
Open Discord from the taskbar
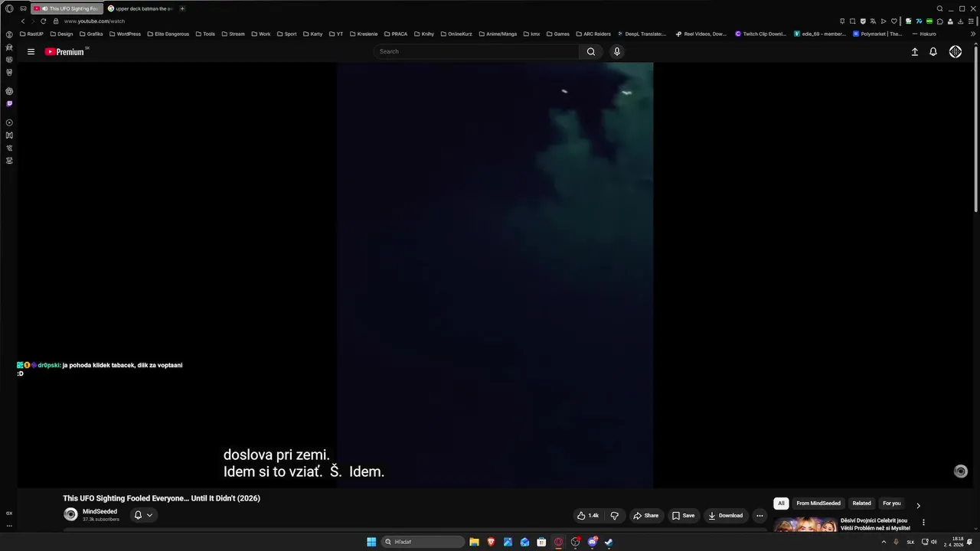[592, 542]
